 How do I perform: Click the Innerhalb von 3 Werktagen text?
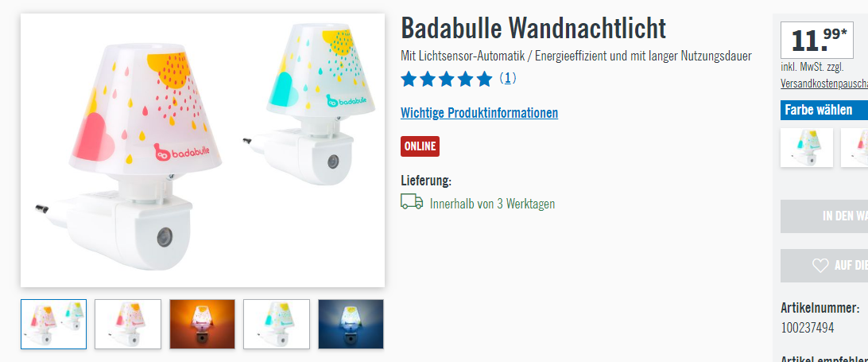pyautogui.click(x=492, y=204)
